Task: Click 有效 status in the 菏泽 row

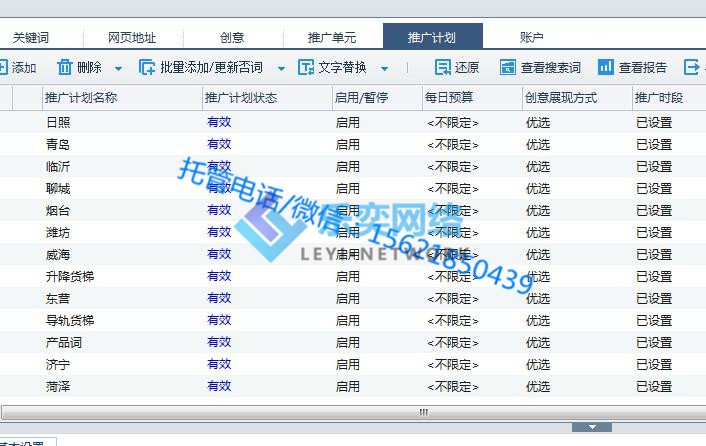Action: click(x=219, y=386)
